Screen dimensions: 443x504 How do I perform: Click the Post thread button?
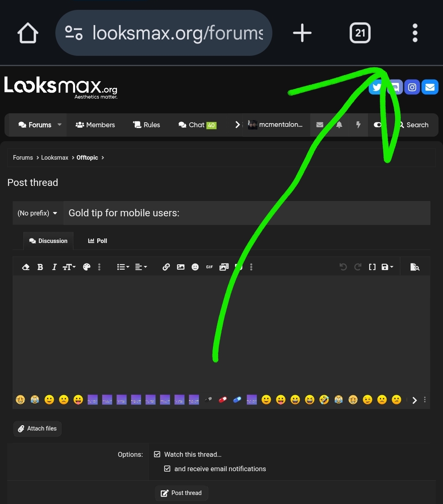tap(181, 493)
